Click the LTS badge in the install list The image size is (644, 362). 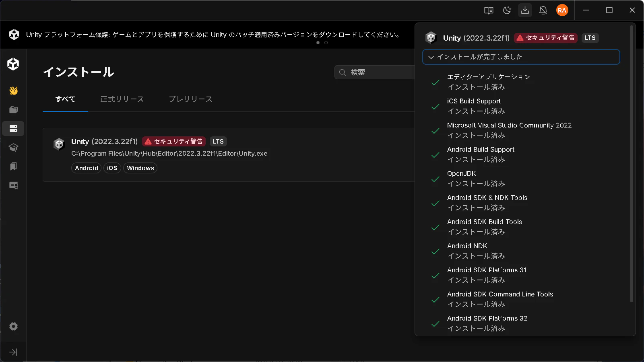tap(218, 142)
